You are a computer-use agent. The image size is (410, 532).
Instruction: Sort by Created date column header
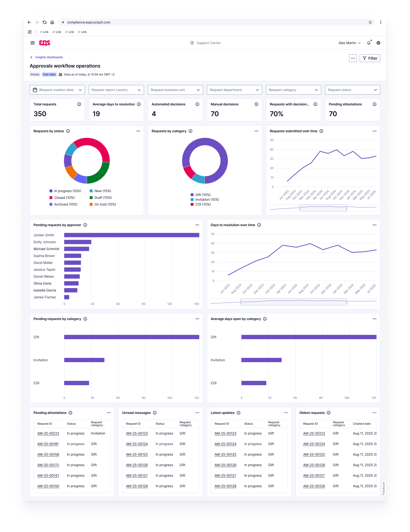click(x=362, y=423)
